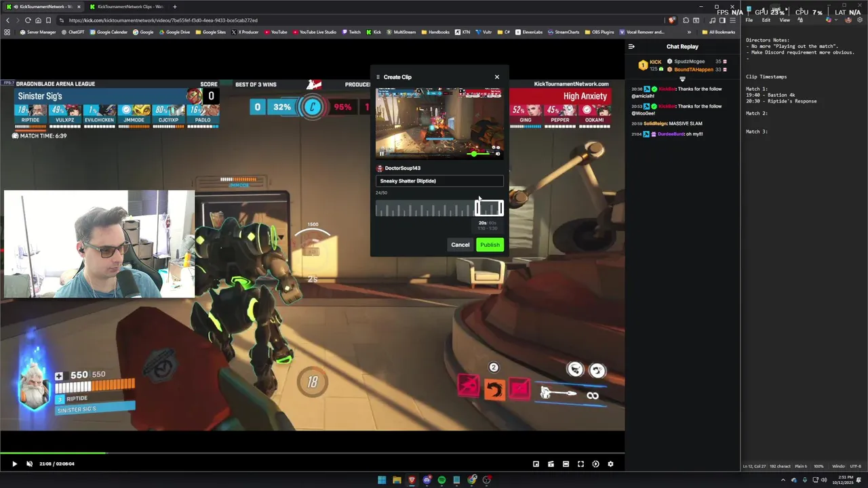The height and width of the screenshot is (488, 868).
Task: Open Notepad File menu
Action: (749, 20)
